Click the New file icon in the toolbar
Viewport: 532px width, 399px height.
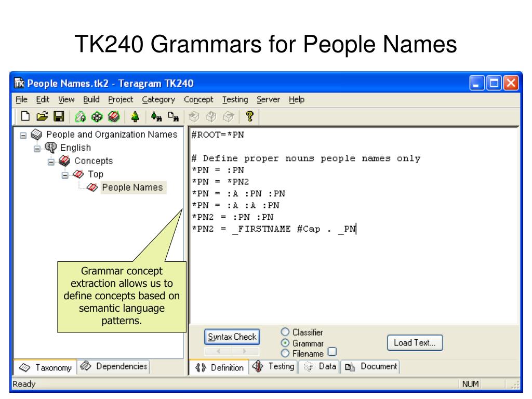point(25,117)
